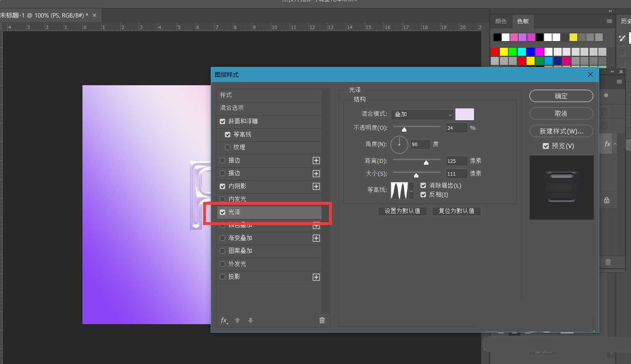The height and width of the screenshot is (364, 631).
Task: Click the 不透明度 value field showing 24
Action: click(457, 128)
